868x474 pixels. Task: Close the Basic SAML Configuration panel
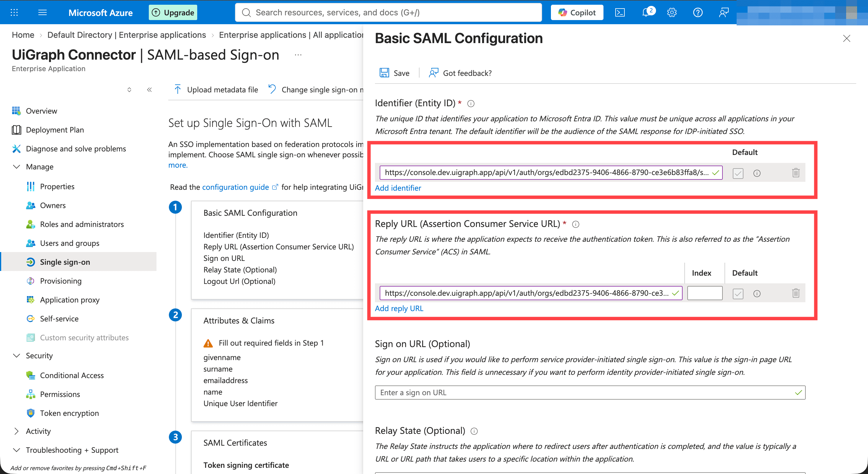point(846,38)
